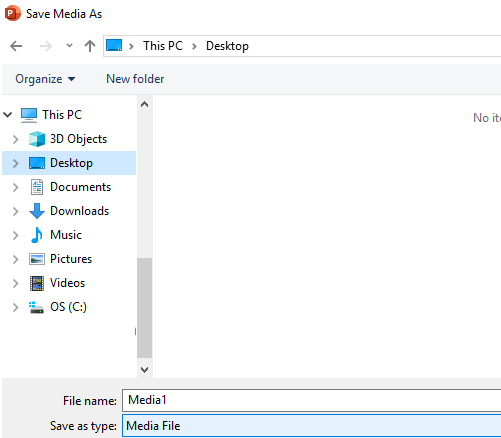Click the navigation pane scroll down arrow
Screen dimensions: 501x438
[x=144, y=370]
